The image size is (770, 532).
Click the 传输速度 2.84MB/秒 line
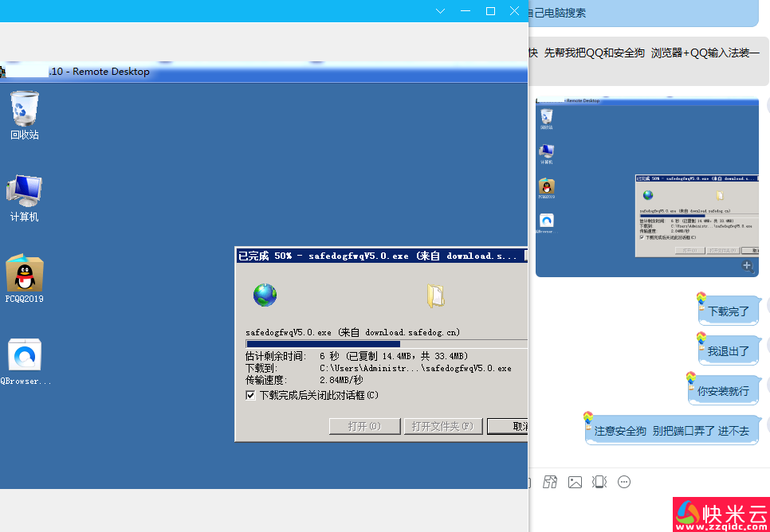[304, 380]
